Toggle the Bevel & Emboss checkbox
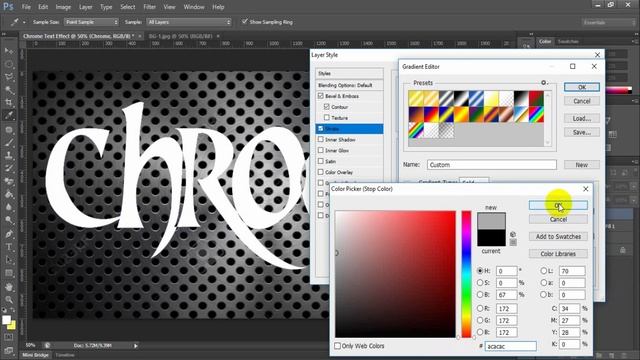640x360 pixels. [x=320, y=96]
